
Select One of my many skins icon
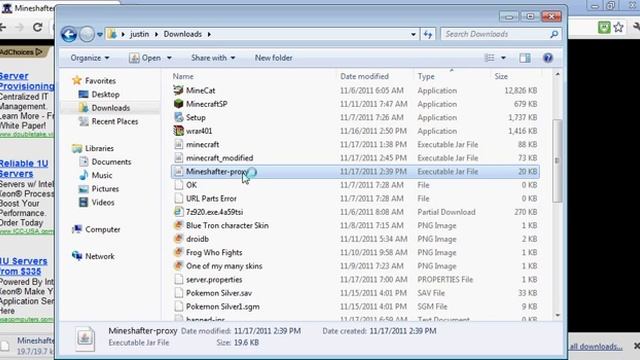pos(178,266)
